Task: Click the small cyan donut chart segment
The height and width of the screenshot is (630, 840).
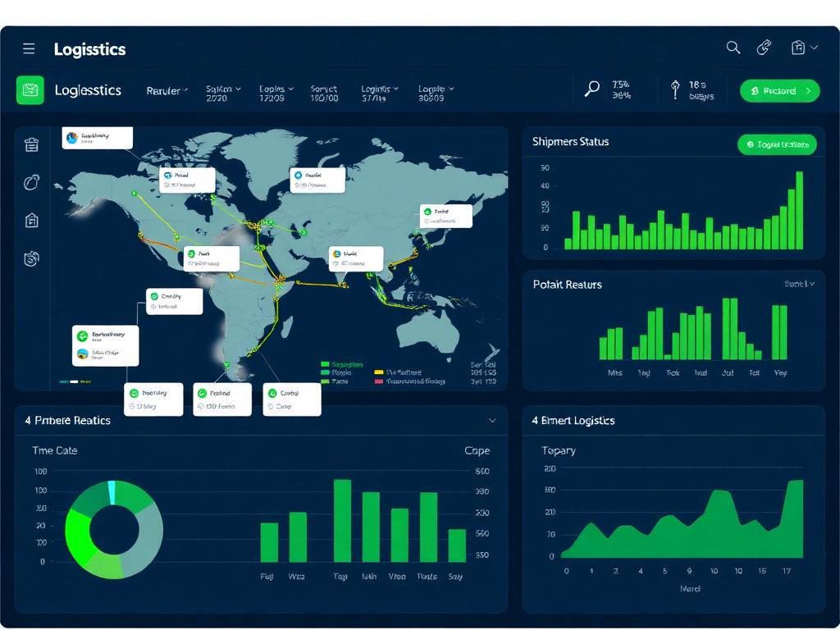Action: [x=112, y=492]
